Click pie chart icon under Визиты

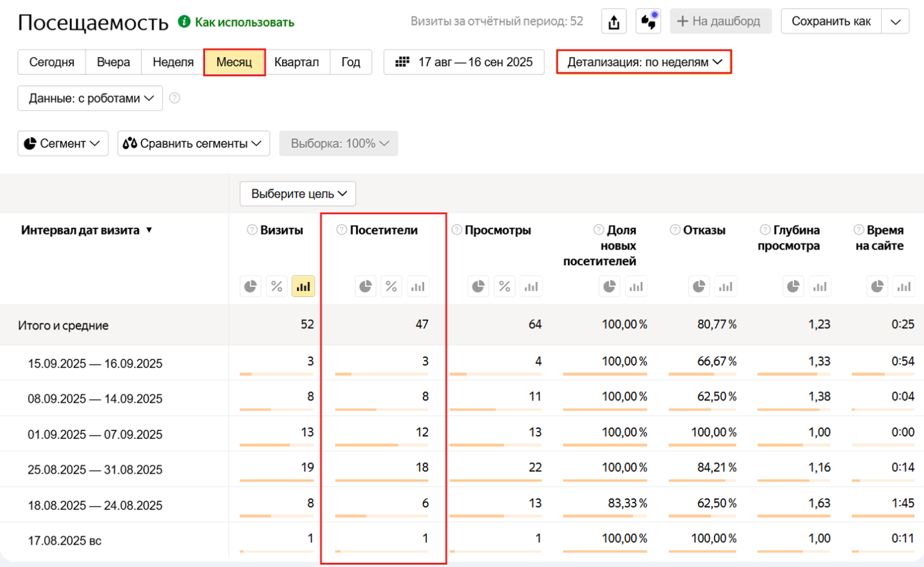(x=250, y=286)
